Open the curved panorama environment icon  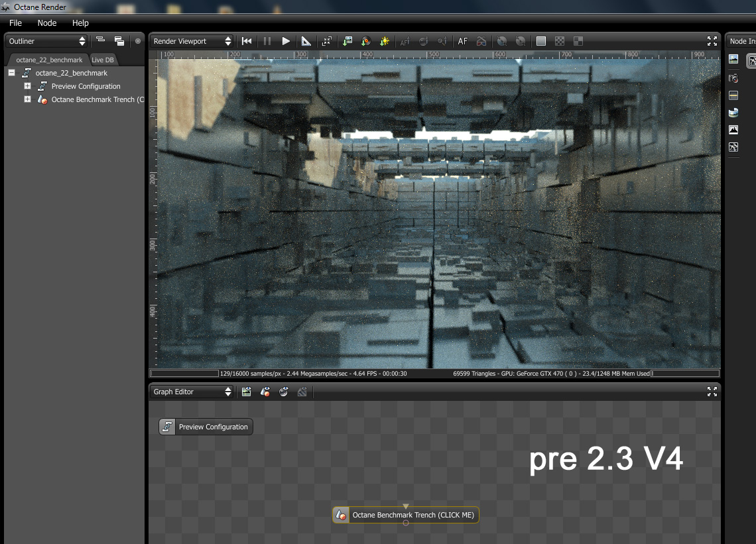coord(733,113)
